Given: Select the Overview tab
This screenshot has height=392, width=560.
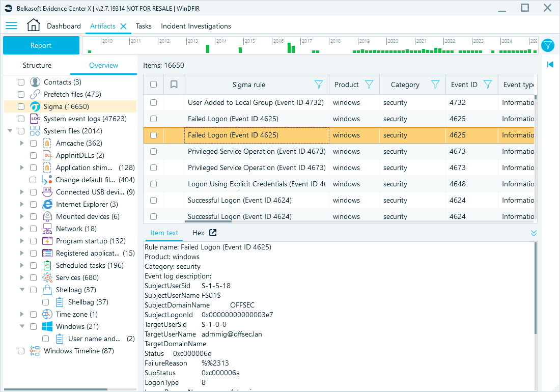Looking at the screenshot, I should coord(103,65).
